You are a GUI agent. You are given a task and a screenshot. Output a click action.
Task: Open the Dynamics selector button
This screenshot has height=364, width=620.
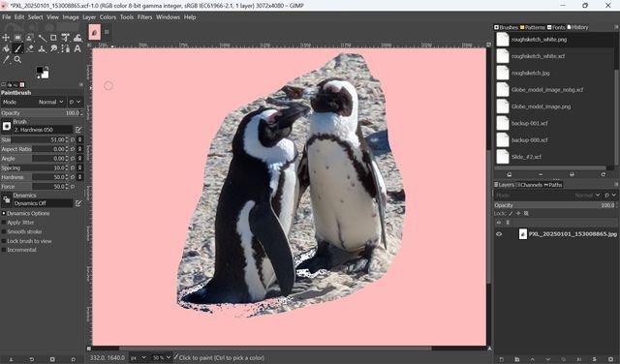(7, 199)
